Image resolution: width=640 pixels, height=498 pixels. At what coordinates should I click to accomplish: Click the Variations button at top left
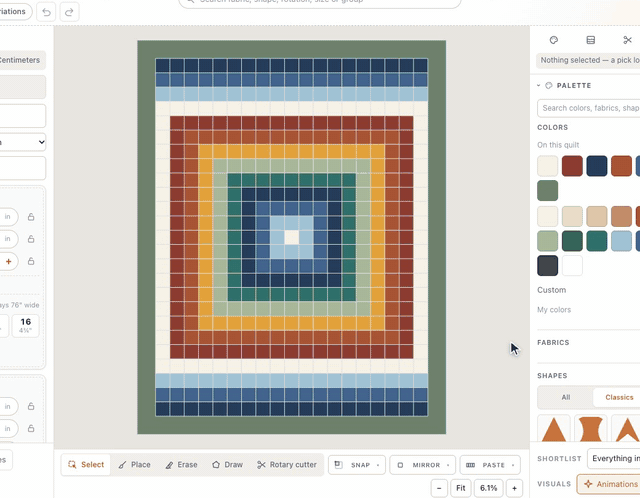(16, 11)
